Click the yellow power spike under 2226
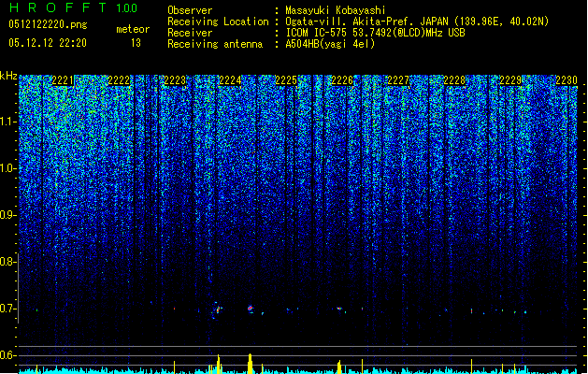Screen dimensions: 588x374 339,367
